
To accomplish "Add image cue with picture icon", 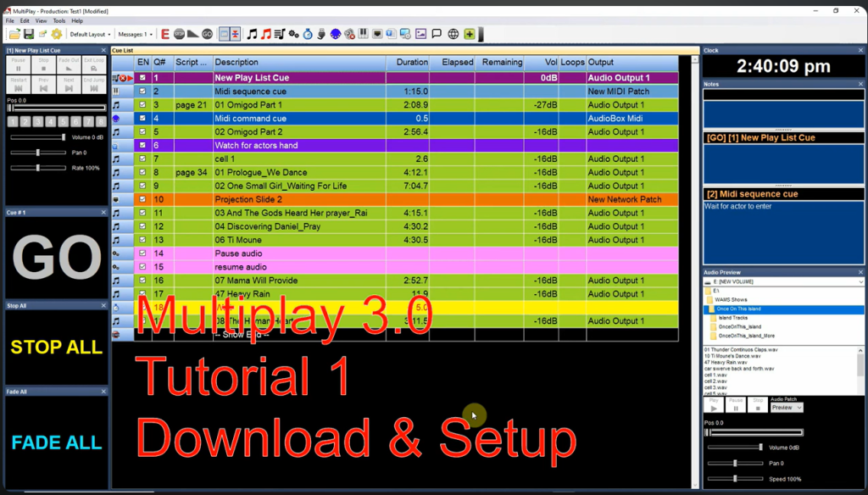I will (x=420, y=35).
